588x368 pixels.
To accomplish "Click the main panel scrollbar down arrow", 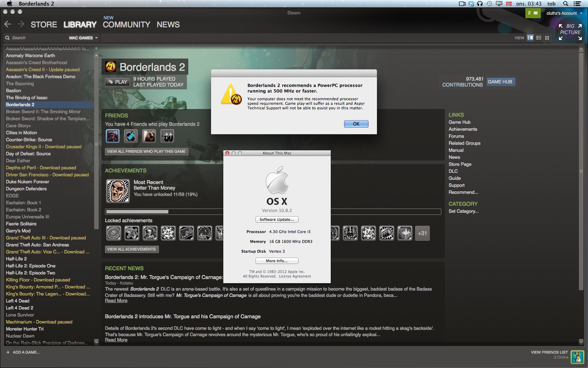I will [581, 342].
